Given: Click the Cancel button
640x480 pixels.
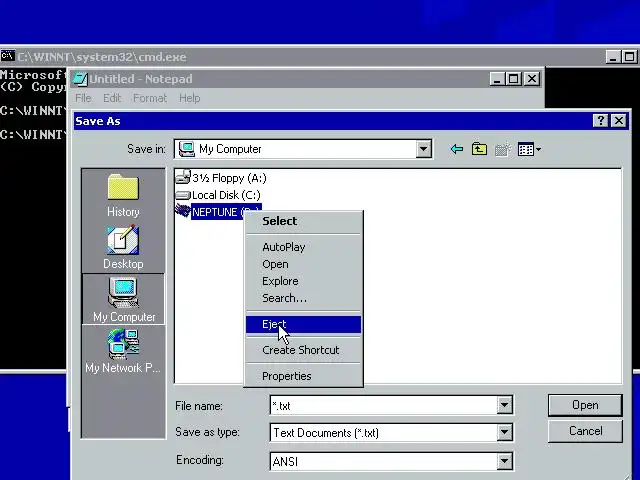Looking at the screenshot, I should (x=585, y=431).
